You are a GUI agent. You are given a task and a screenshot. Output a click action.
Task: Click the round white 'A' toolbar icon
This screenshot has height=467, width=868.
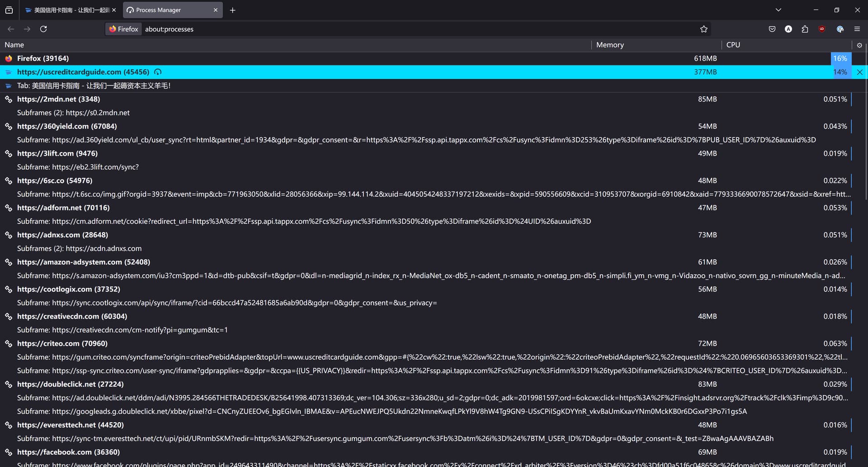[x=788, y=29]
